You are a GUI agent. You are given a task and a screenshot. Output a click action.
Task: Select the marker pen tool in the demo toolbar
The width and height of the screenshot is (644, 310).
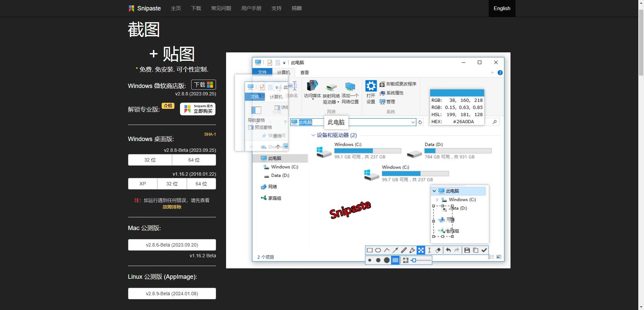tap(413, 250)
